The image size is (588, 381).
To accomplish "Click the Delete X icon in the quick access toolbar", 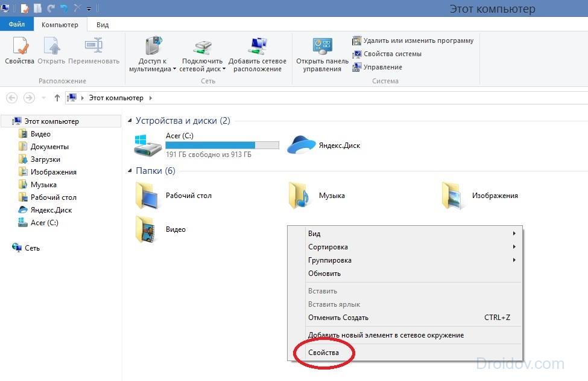I will tap(78, 8).
